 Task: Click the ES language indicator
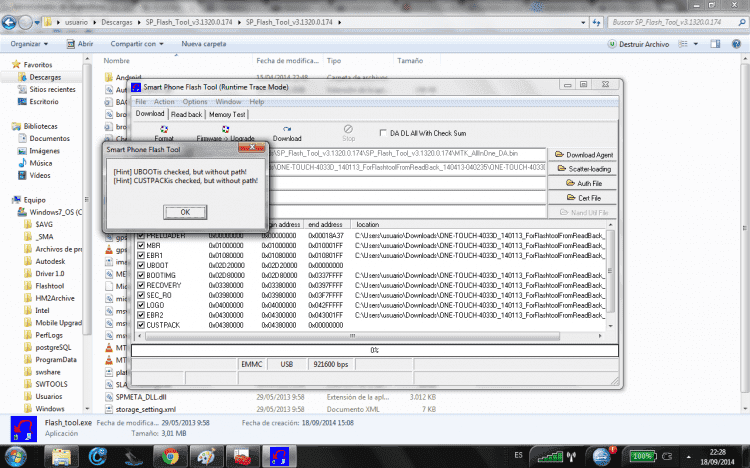point(518,455)
